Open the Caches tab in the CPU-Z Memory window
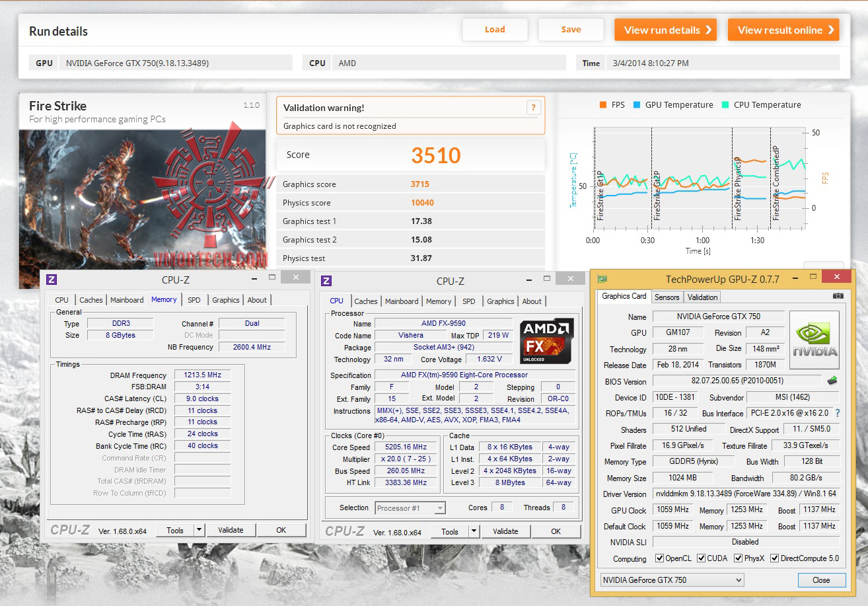The image size is (868, 606). [x=91, y=300]
